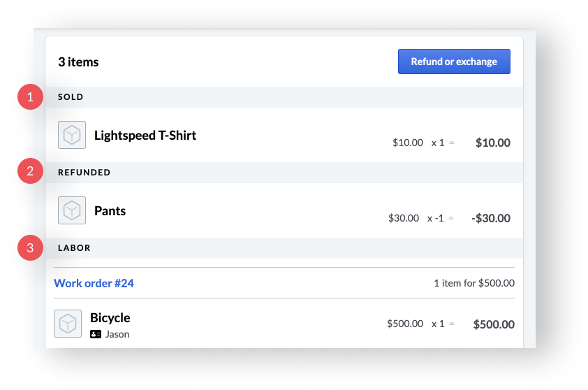The image size is (588, 390).
Task: Click the red number 2 callout marker
Action: tap(30, 171)
